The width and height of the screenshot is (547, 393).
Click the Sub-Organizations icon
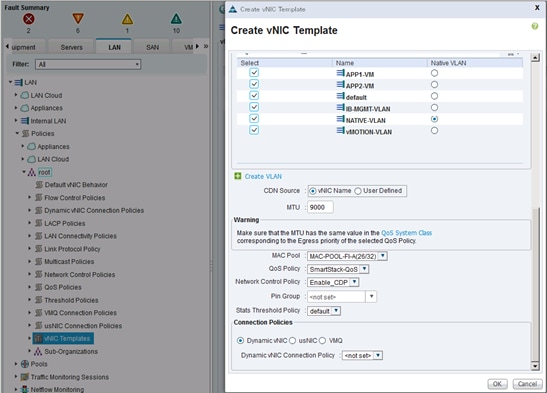38,352
